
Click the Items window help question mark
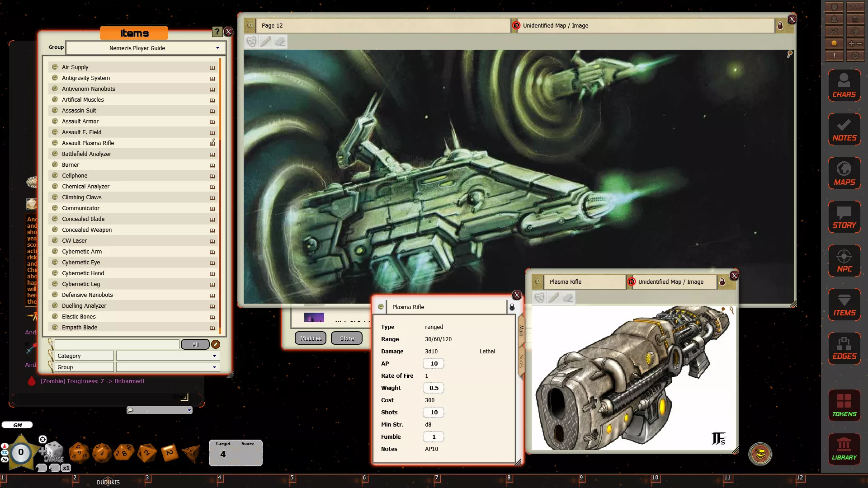217,32
